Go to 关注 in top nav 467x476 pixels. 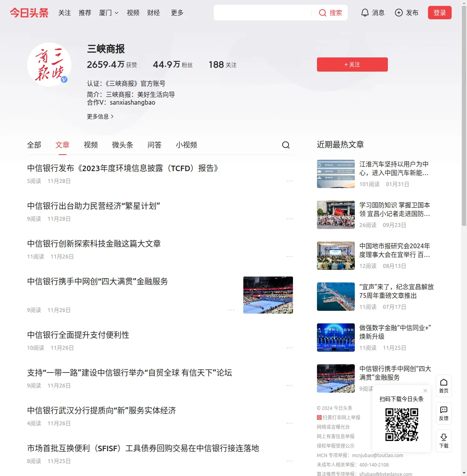click(65, 13)
